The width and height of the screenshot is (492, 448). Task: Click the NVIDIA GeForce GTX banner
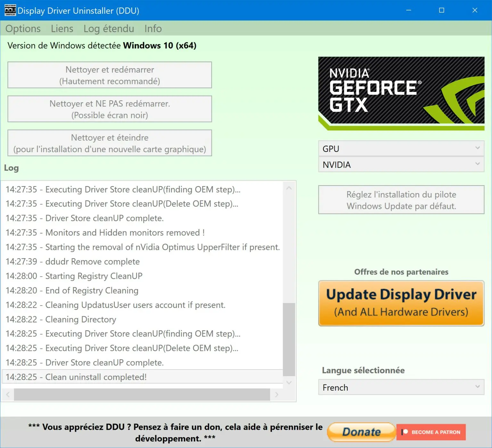(x=401, y=93)
